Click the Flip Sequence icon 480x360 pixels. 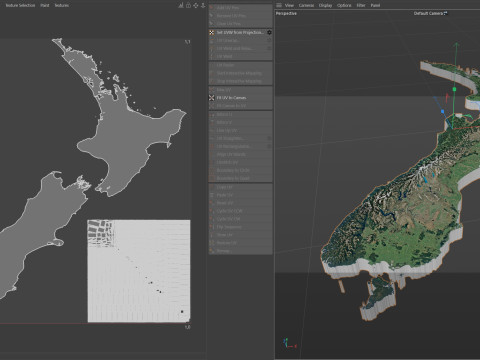[x=212, y=227]
